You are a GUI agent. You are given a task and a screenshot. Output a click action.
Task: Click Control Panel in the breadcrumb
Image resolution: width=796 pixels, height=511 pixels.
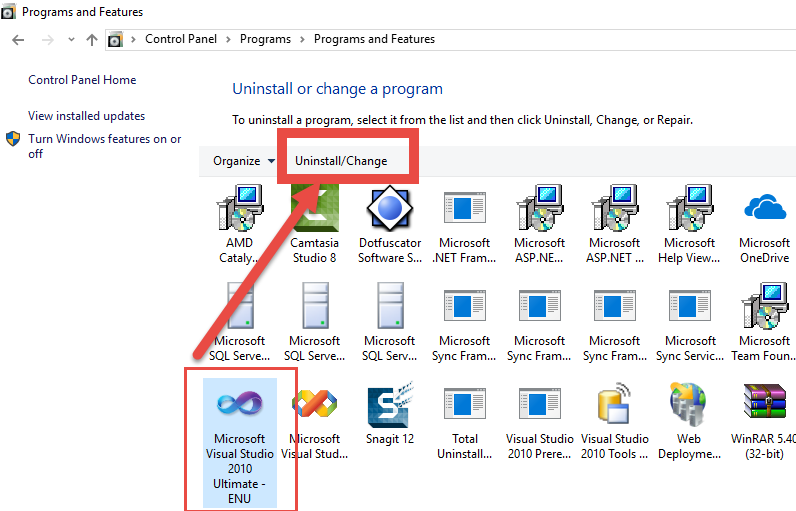click(181, 39)
